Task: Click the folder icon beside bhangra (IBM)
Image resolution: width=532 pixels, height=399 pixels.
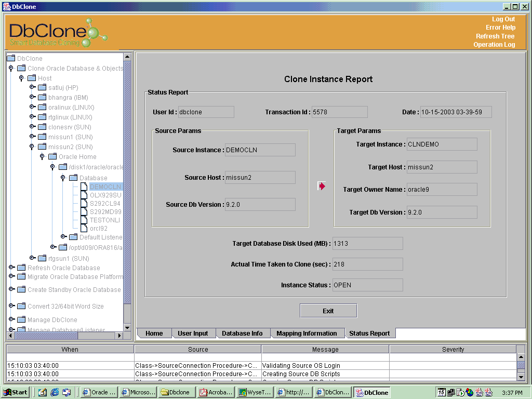Action: tap(42, 97)
